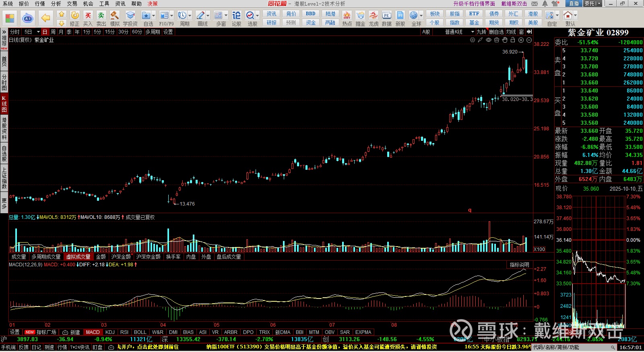Switch to the BOLL indicator tab
Screen dimensions: 644x352
click(x=140, y=332)
